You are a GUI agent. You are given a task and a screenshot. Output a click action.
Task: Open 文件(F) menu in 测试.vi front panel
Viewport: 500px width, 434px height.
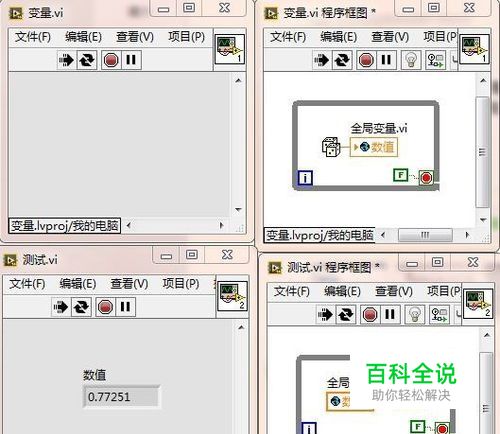pyautogui.click(x=27, y=284)
